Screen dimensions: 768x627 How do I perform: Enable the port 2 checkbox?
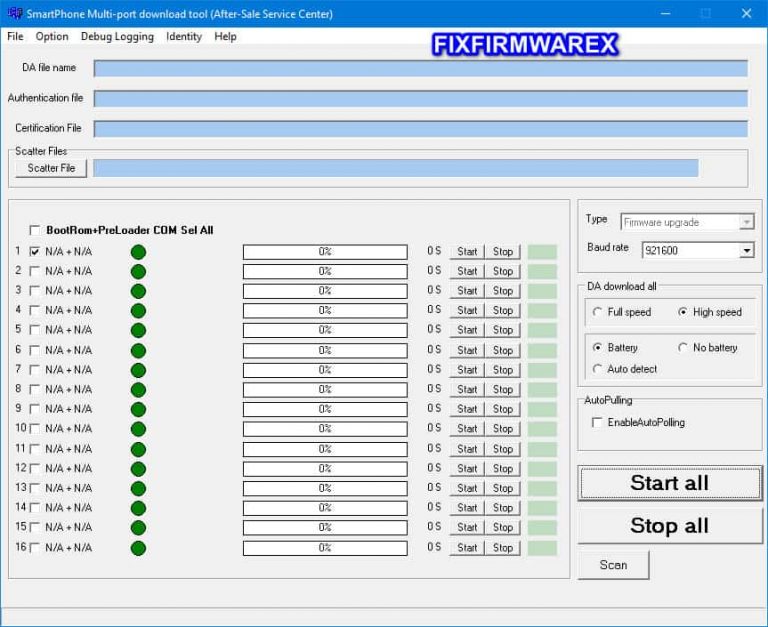pyautogui.click(x=35, y=271)
